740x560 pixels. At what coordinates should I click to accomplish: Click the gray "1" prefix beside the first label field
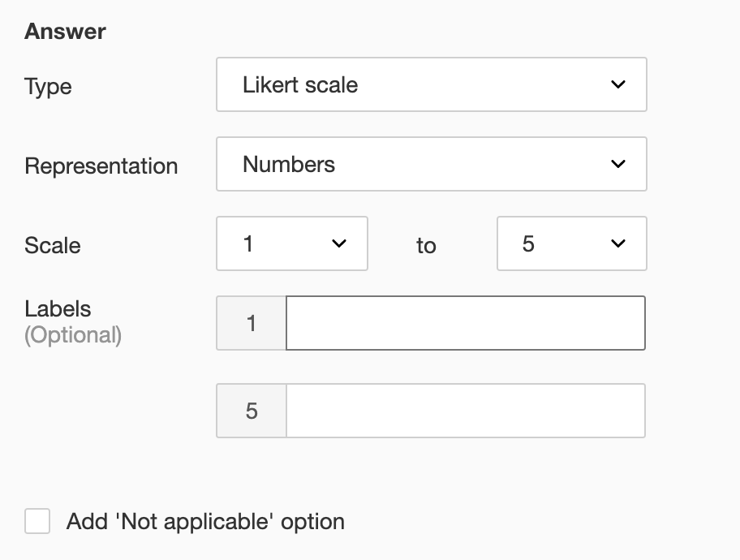252,323
